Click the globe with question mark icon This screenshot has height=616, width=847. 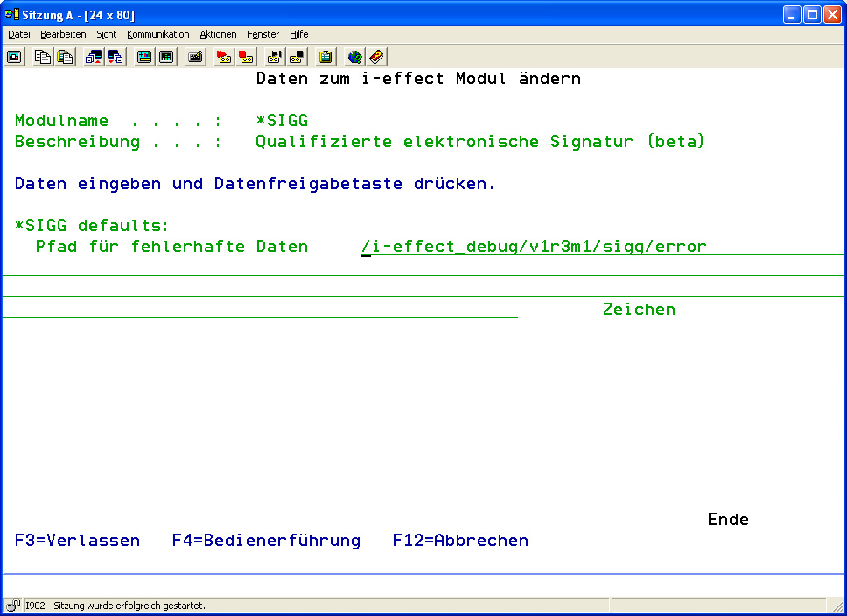(x=354, y=57)
